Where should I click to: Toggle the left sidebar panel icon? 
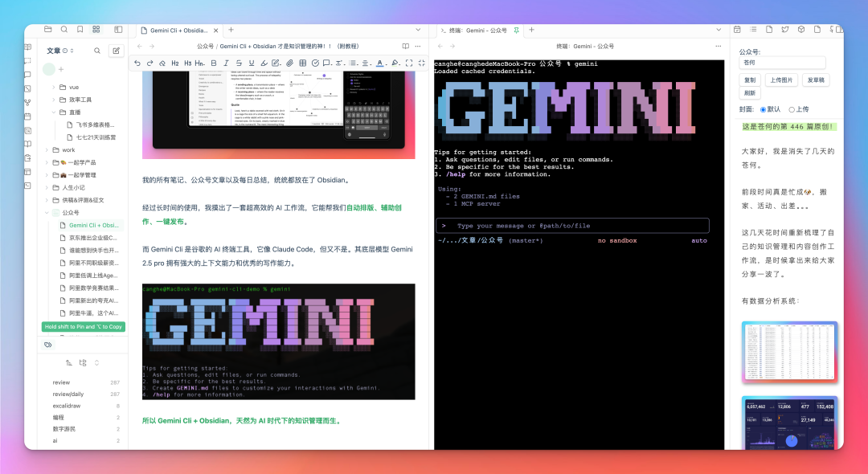coord(118,29)
